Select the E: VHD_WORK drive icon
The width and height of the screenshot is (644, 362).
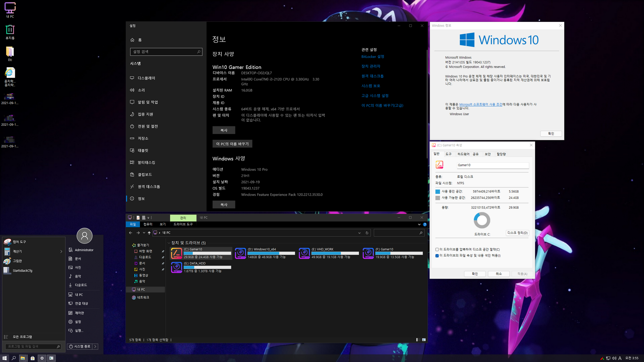(x=304, y=253)
